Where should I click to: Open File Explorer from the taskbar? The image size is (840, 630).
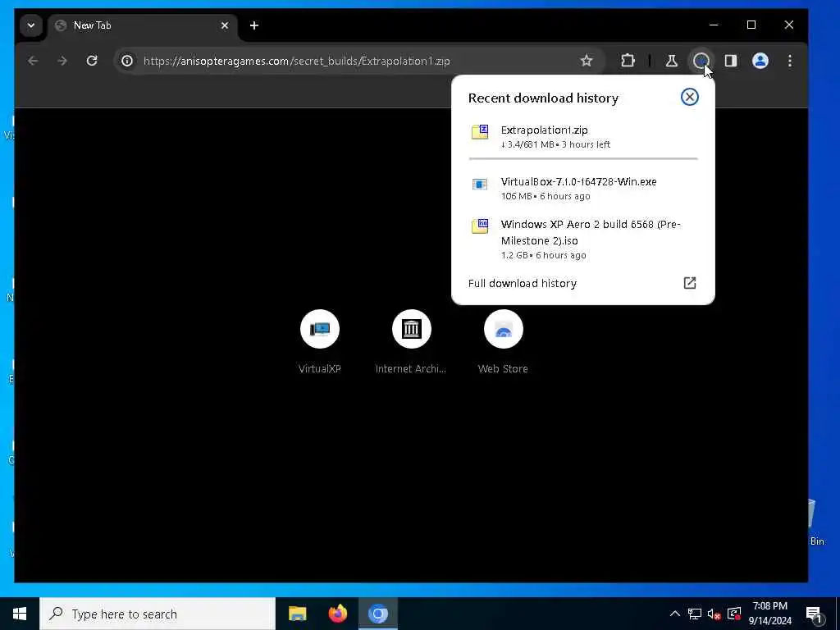[x=297, y=614]
